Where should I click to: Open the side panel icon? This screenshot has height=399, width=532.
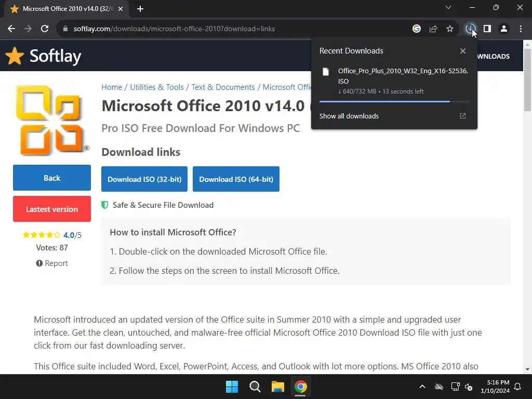point(487,29)
